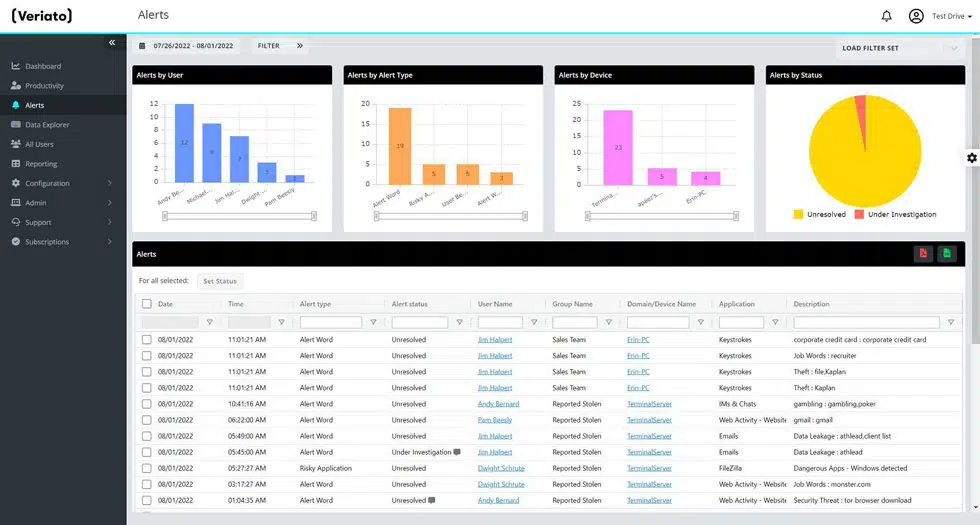
Task: Click the Alerts by User range slider
Action: point(240,216)
